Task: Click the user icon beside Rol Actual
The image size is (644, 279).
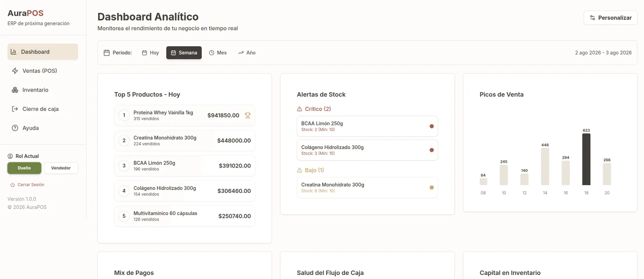Action: point(10,156)
